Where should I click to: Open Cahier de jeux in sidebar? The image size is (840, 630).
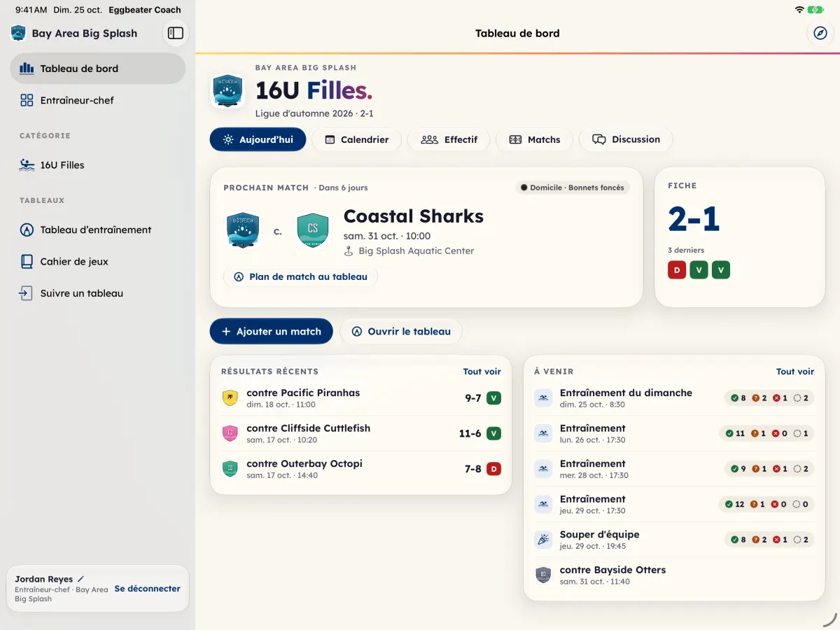point(97,261)
